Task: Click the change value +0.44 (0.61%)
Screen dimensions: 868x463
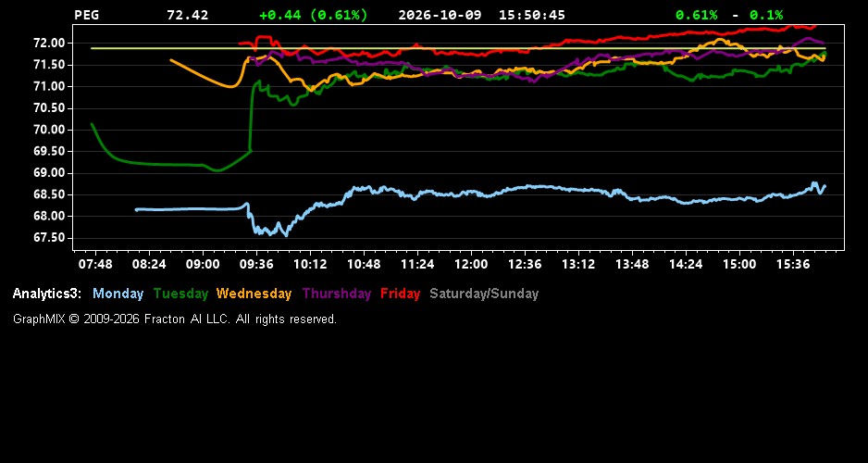Action: click(x=314, y=15)
